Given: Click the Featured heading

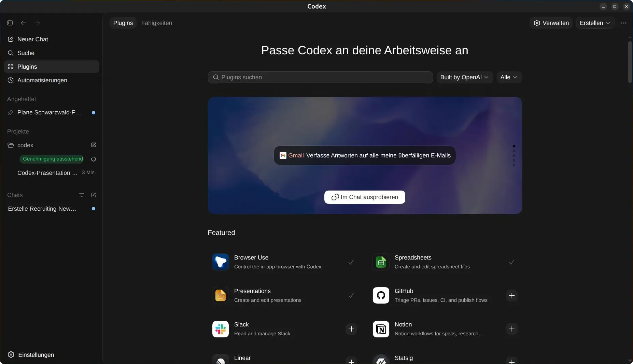Looking at the screenshot, I should coord(221,233).
